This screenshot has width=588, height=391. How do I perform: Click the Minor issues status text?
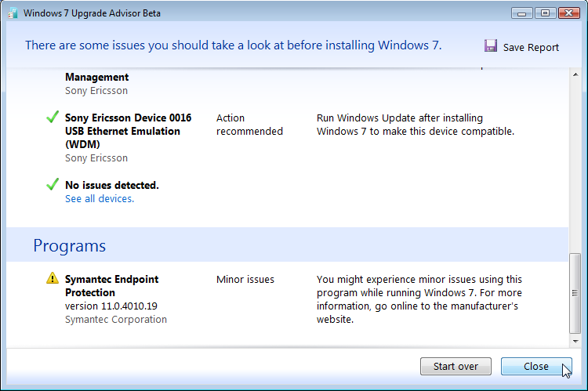click(x=245, y=280)
